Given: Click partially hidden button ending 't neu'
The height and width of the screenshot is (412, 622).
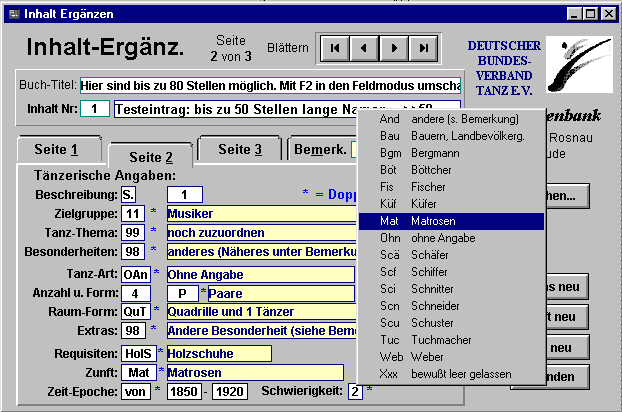Looking at the screenshot, I should (567, 317).
